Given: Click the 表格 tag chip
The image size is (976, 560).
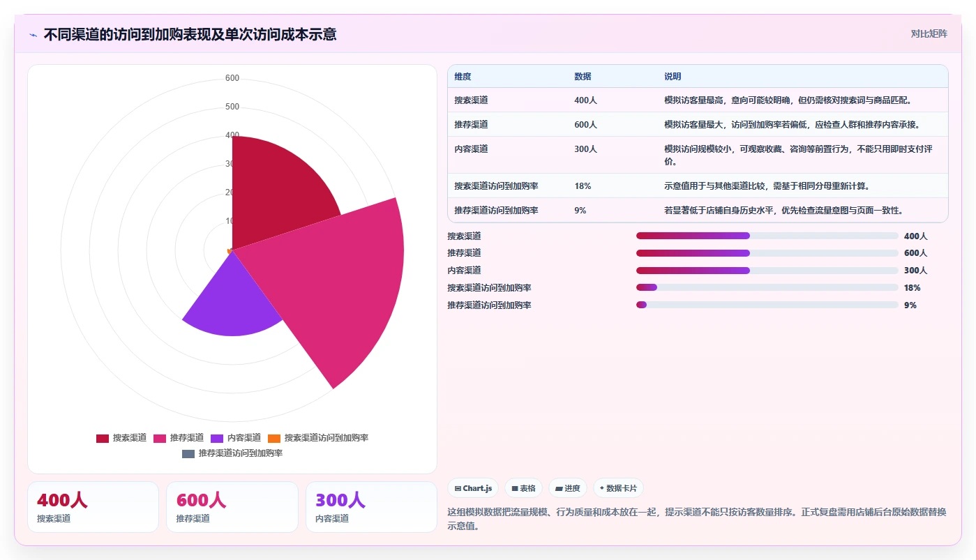Looking at the screenshot, I should [x=523, y=488].
